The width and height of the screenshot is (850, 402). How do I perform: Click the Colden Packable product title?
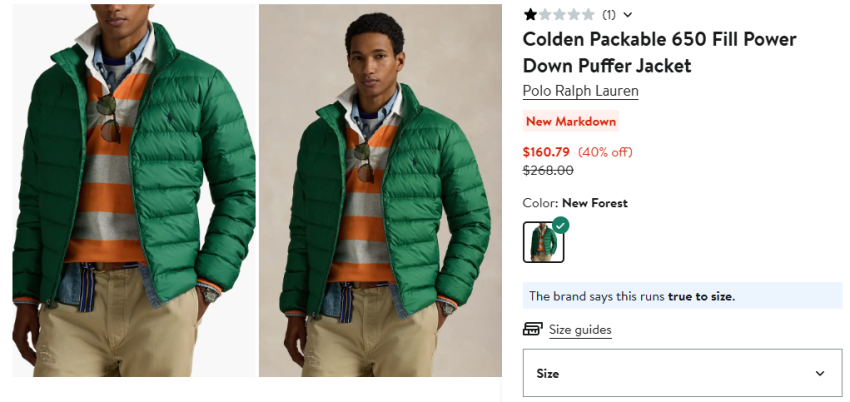tap(659, 53)
